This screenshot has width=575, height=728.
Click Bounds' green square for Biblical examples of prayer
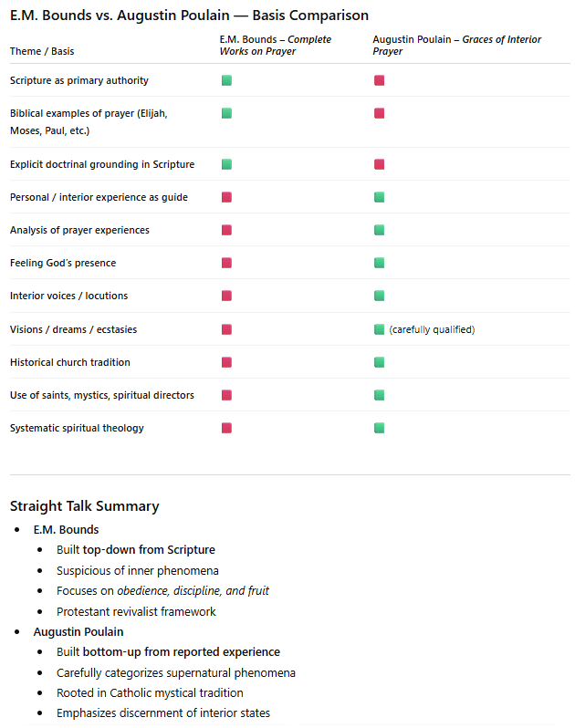point(226,113)
